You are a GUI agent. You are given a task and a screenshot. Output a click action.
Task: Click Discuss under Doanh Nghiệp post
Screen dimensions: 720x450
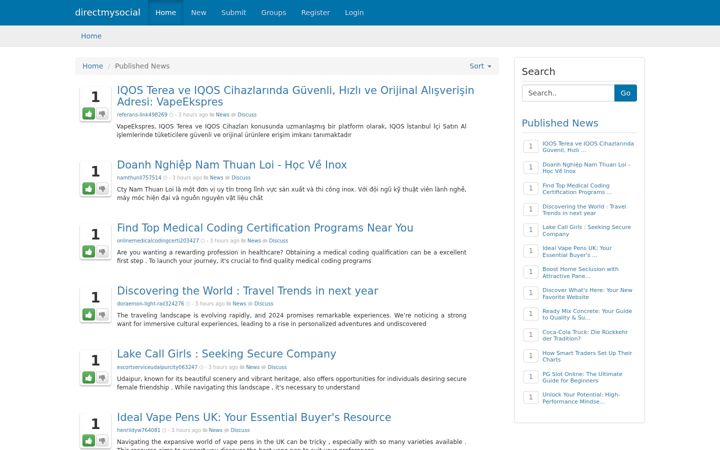pyautogui.click(x=241, y=178)
